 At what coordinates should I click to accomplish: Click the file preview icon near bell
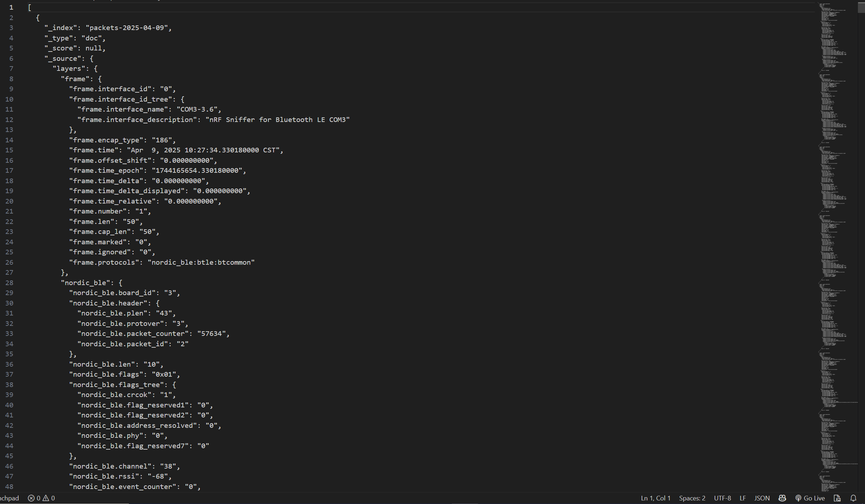coord(837,498)
